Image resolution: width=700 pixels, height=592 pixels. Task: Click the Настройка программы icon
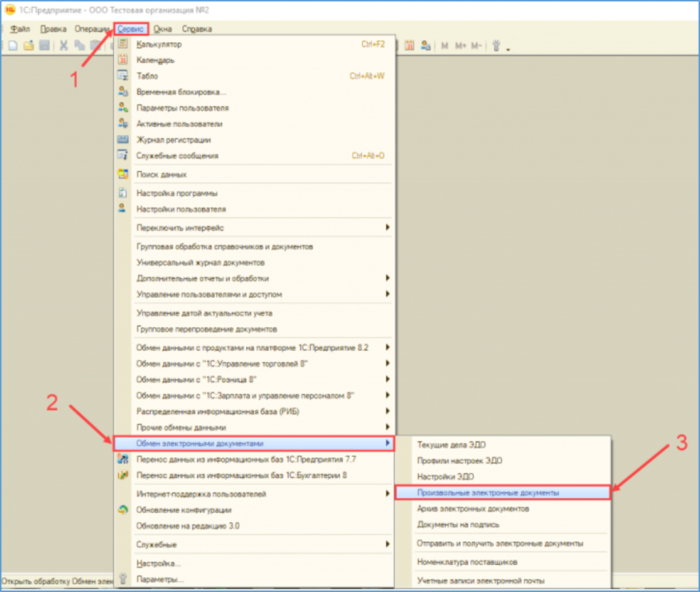coord(123,193)
